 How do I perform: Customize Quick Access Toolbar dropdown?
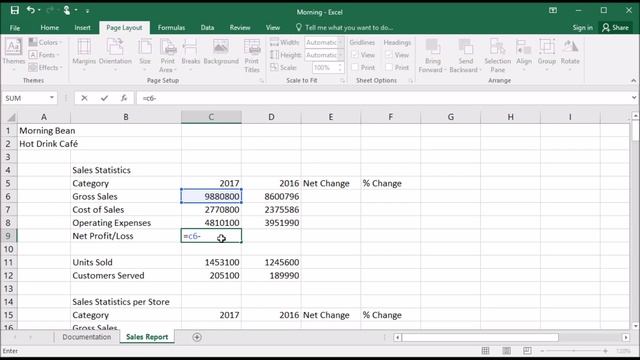pyautogui.click(x=87, y=11)
